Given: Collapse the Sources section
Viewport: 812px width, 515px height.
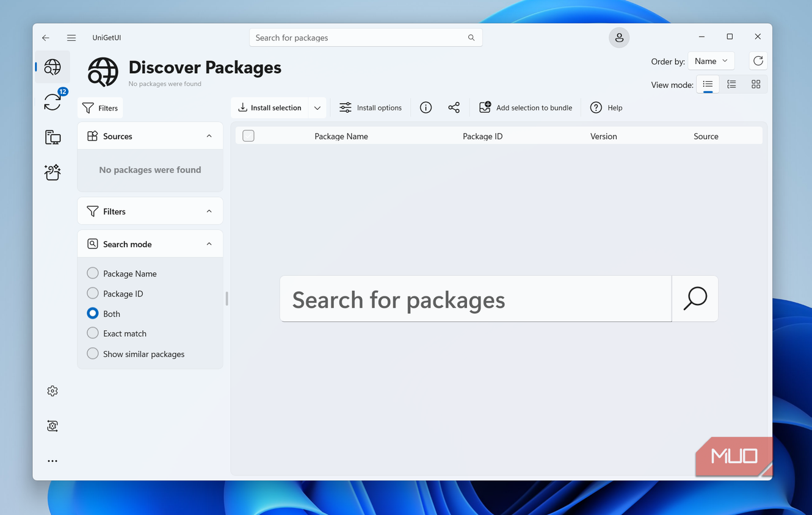Looking at the screenshot, I should click(x=209, y=136).
